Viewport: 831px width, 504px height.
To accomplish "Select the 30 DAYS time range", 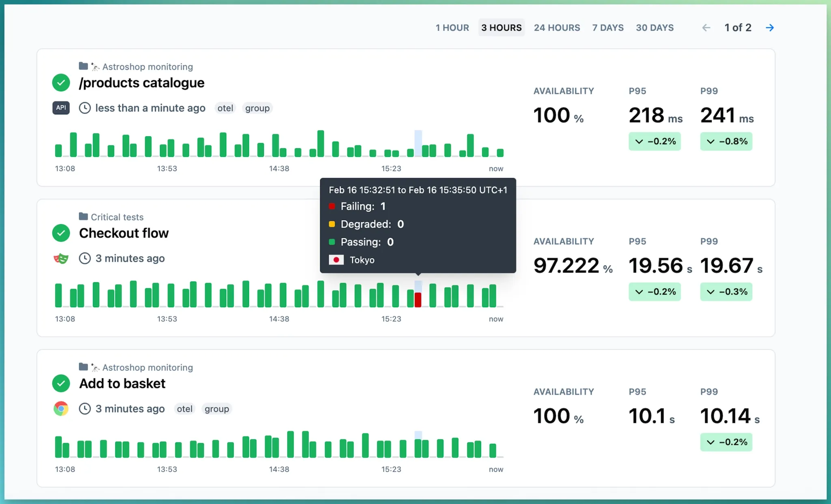I will pyautogui.click(x=654, y=28).
